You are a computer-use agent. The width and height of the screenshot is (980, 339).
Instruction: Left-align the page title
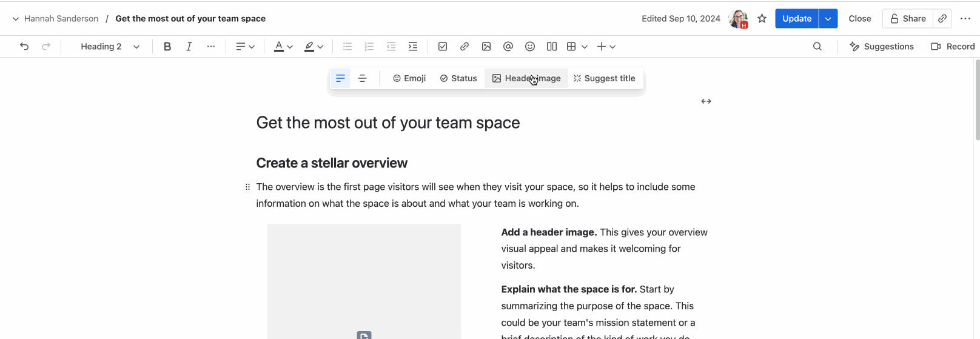click(x=341, y=78)
